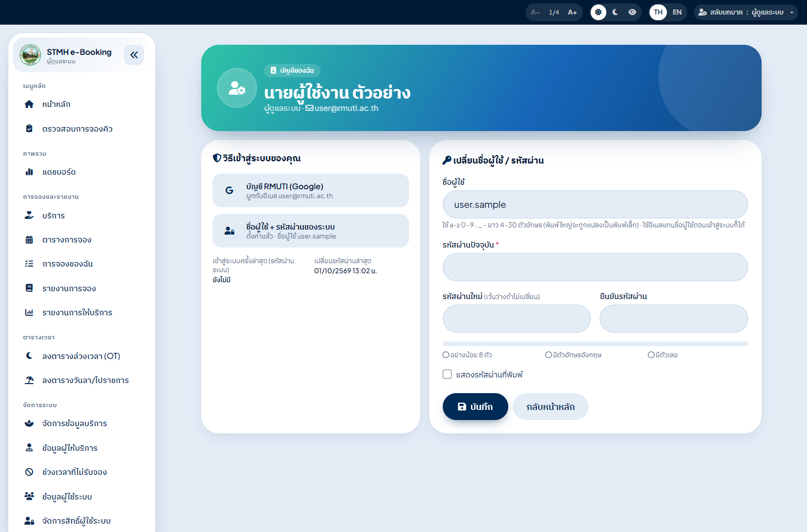
Task: Select the บริการ hand icon
Action: pos(29,216)
